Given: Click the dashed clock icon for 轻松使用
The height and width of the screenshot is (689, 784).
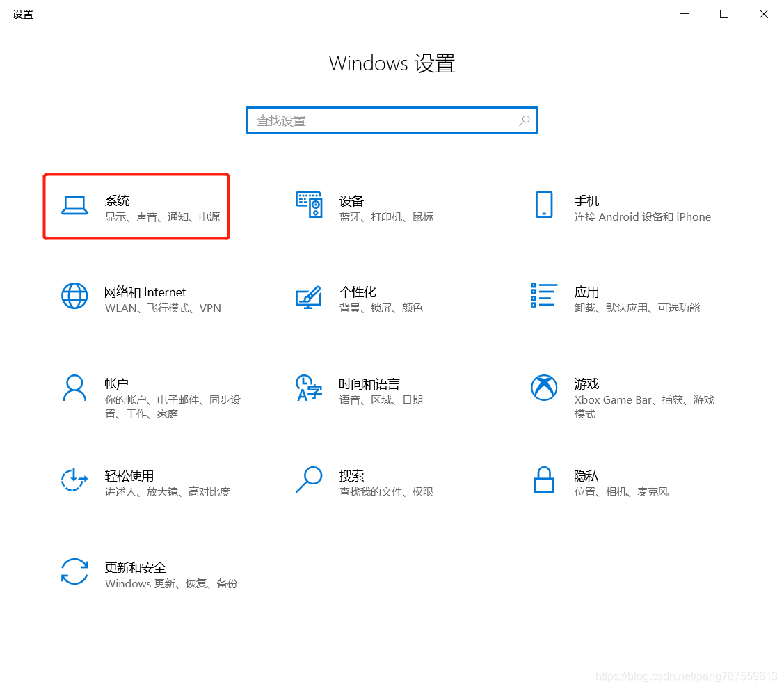Looking at the screenshot, I should (74, 480).
